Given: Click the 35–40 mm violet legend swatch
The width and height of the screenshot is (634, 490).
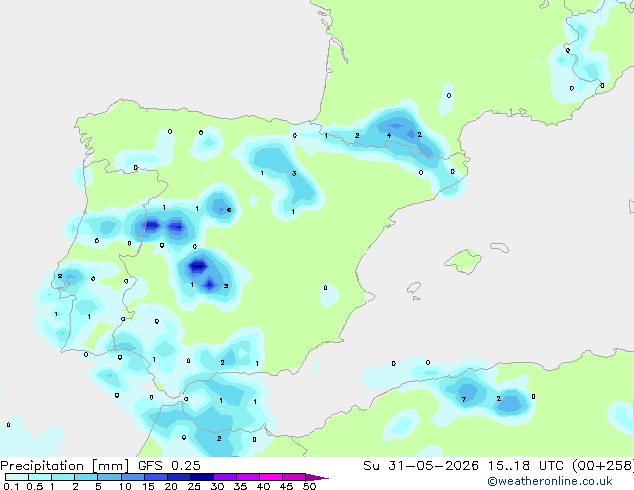Looking at the screenshot, I should click(247, 477).
